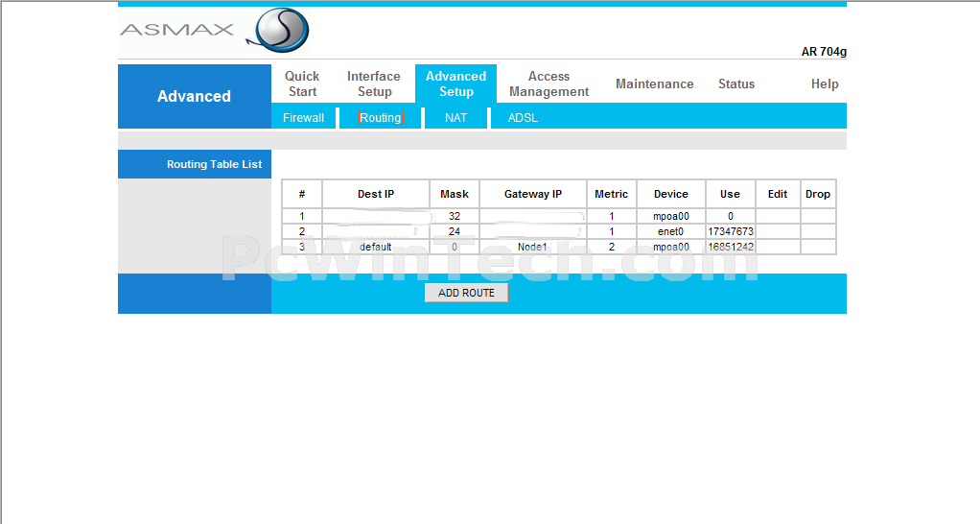The image size is (980, 524).
Task: Select the Routing submenu
Action: coord(380,117)
